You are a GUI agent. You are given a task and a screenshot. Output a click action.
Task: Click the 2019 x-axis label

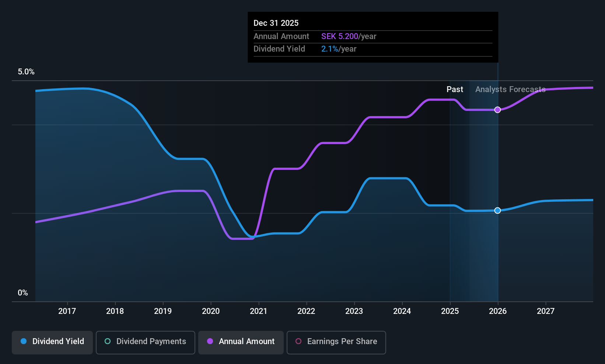[x=163, y=311]
